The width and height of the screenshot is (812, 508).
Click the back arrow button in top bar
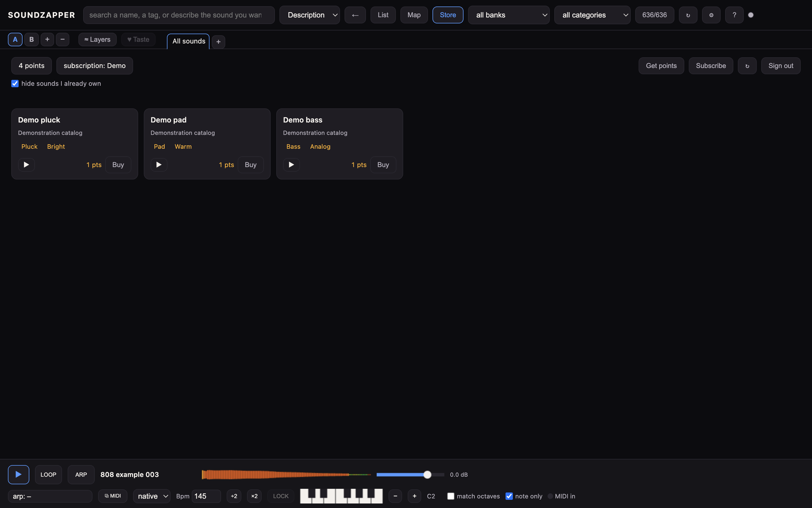(355, 15)
